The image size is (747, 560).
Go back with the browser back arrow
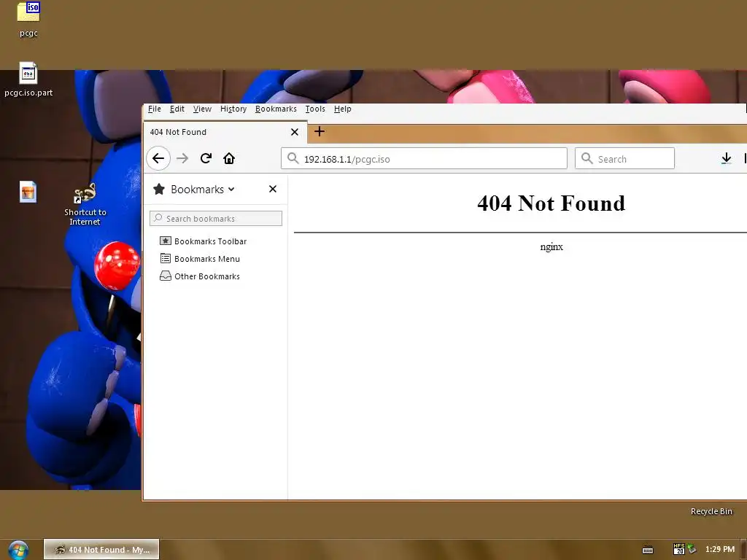(x=158, y=158)
